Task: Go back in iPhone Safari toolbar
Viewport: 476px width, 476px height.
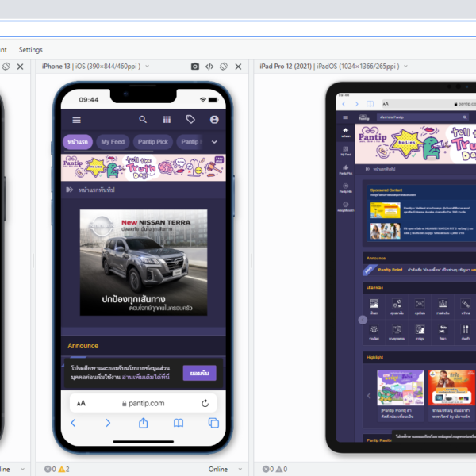Action: (73, 423)
